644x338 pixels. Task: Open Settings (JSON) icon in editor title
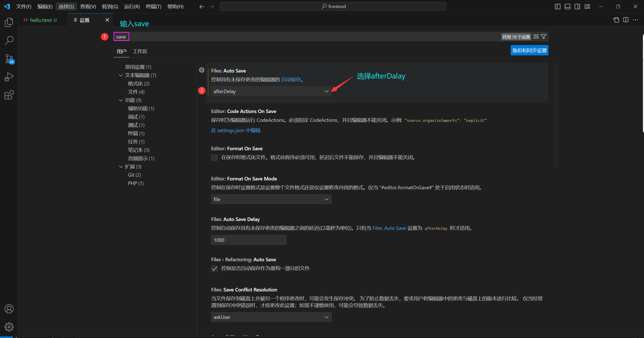pos(616,20)
